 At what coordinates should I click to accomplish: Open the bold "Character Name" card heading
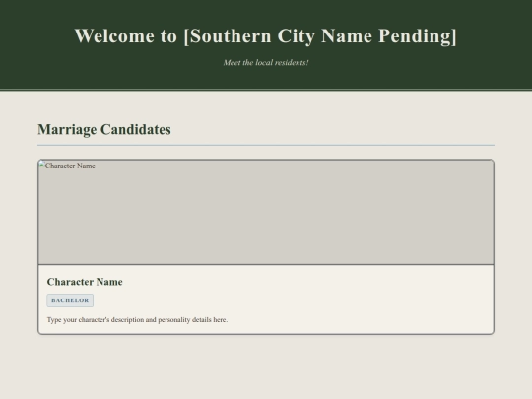point(85,282)
